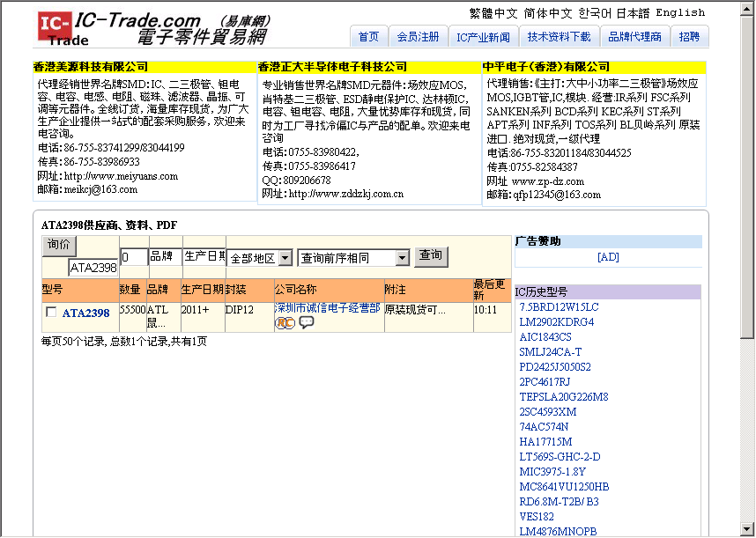Click the English language link

[680, 11]
